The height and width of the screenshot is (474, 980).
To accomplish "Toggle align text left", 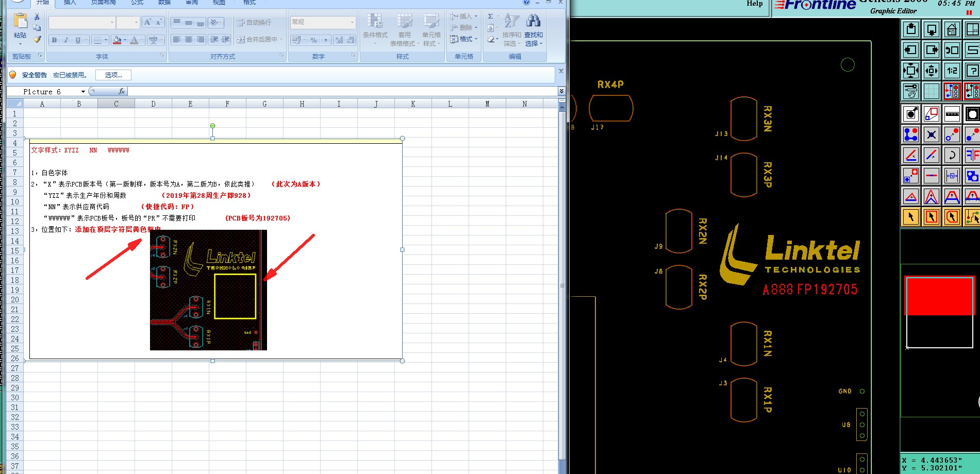I will [x=177, y=40].
